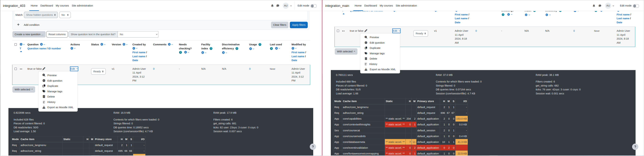Click pencil icon next to ttrue or false

(44, 69)
